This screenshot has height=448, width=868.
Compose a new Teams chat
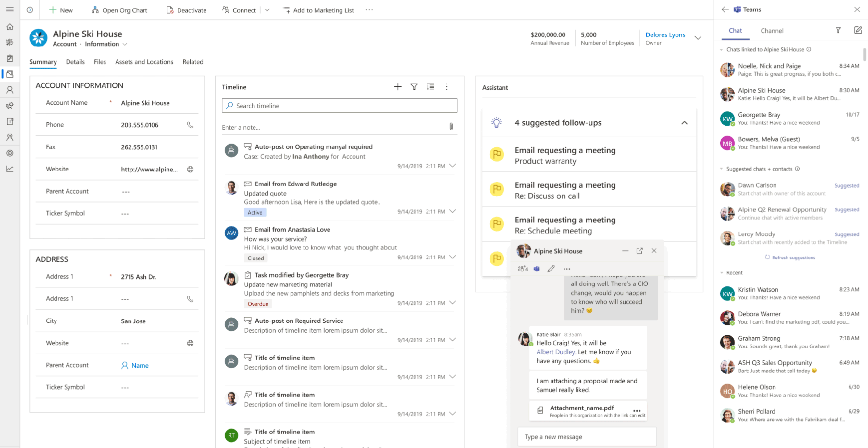[x=858, y=30]
